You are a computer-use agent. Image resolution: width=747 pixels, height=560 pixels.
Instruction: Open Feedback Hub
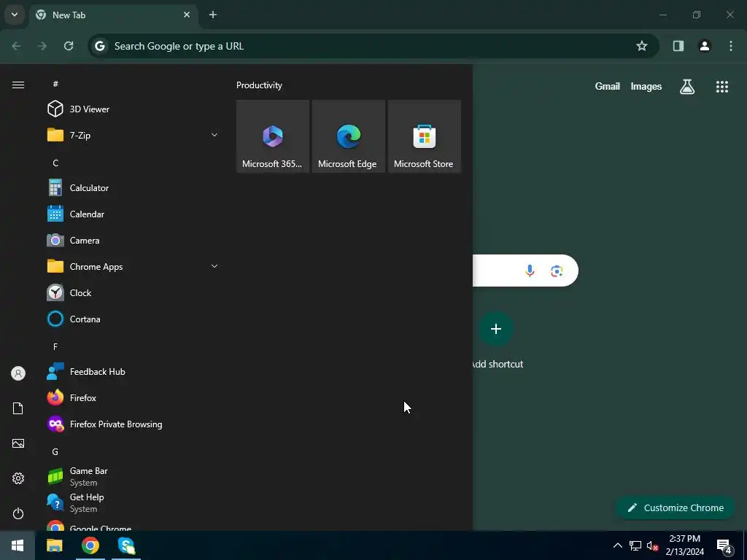click(x=133, y=371)
